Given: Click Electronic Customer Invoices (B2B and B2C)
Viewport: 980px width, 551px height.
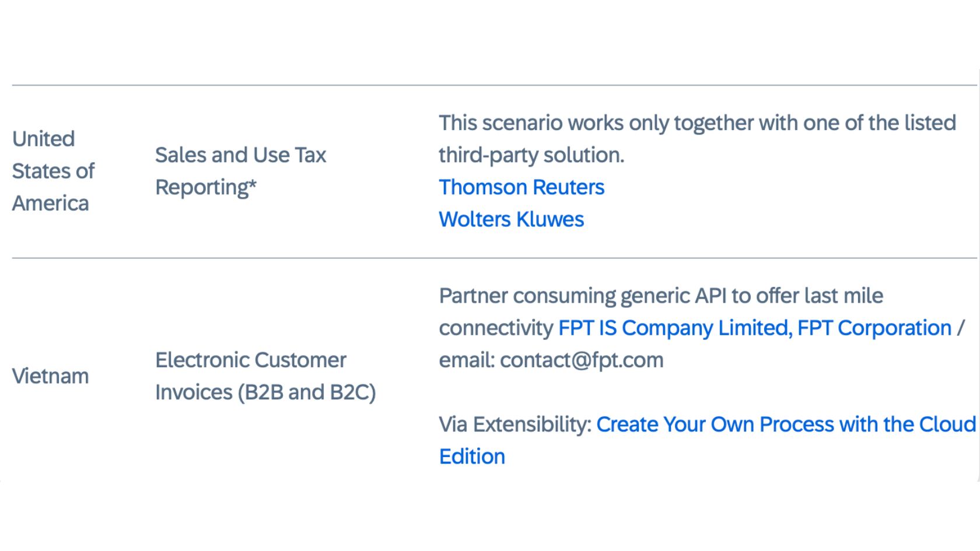Looking at the screenshot, I should [265, 376].
